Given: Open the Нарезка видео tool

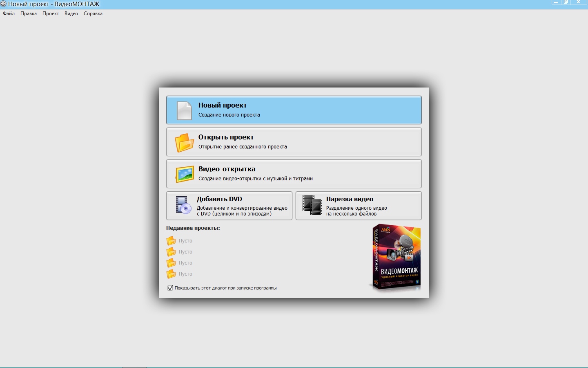Looking at the screenshot, I should (x=359, y=206).
